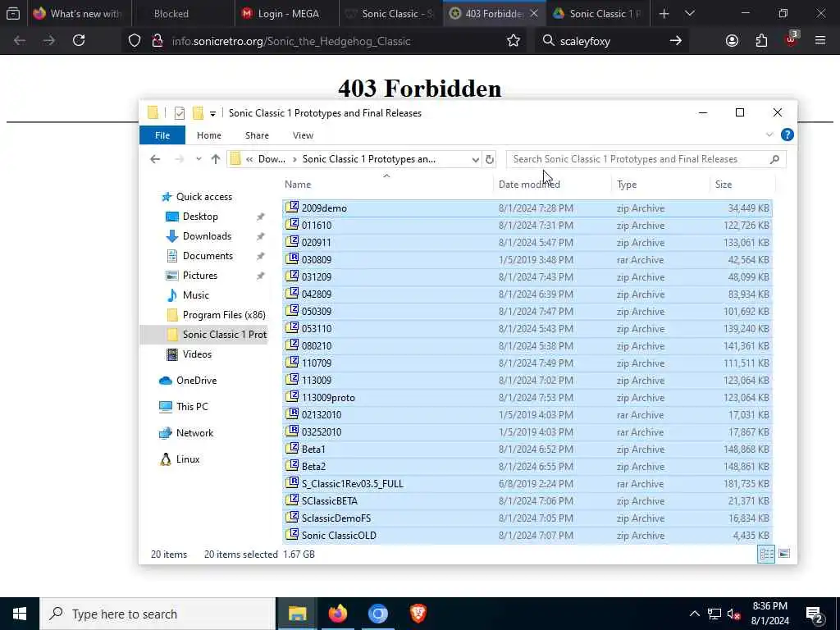Click the Properties checkmark quick-access icon
Viewport: 840px width, 630px height.
[180, 113]
